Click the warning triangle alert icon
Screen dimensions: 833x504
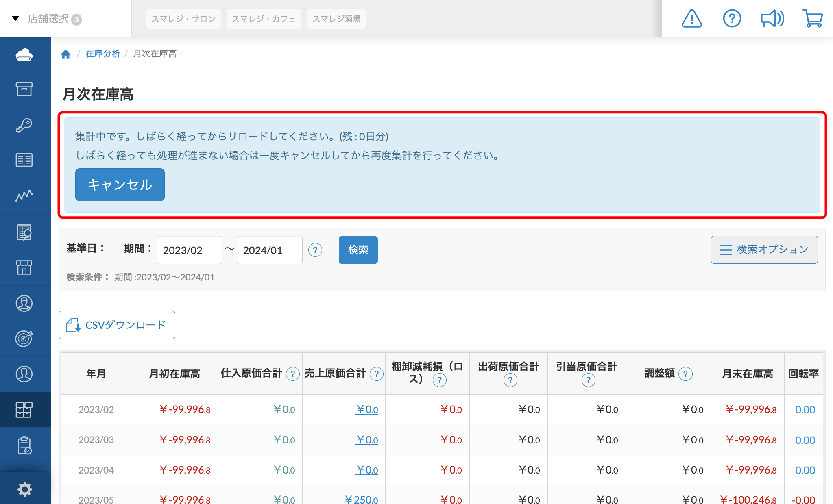(691, 19)
